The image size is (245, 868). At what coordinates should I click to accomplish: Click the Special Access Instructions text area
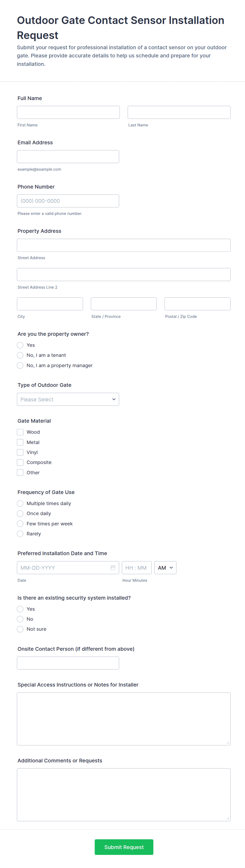(124, 719)
